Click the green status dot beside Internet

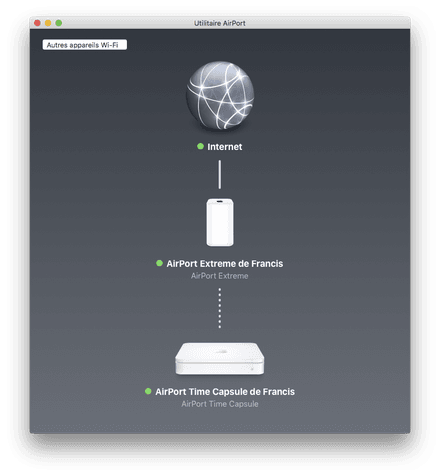200,146
